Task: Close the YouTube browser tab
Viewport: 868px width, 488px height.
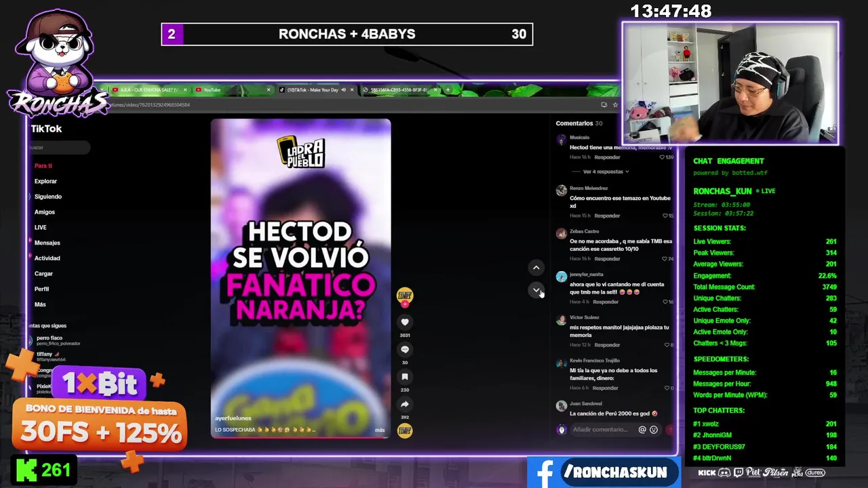Action: pos(269,89)
